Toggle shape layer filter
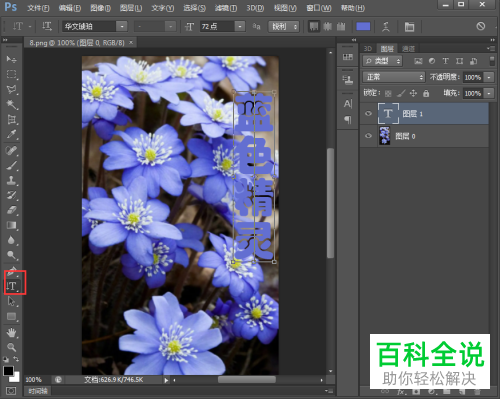This screenshot has height=399, width=500. pyautogui.click(x=459, y=61)
